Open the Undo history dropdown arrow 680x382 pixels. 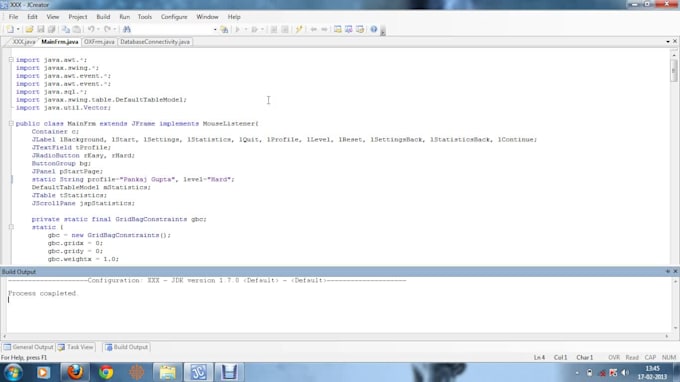98,29
